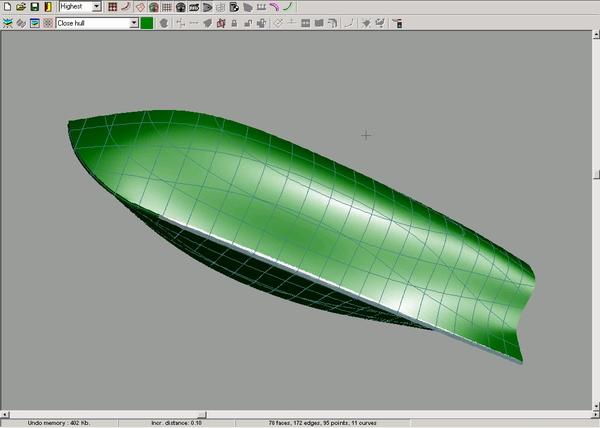Click the grey split-panel icon
The height and width of the screenshot is (428, 600).
tap(305, 23)
